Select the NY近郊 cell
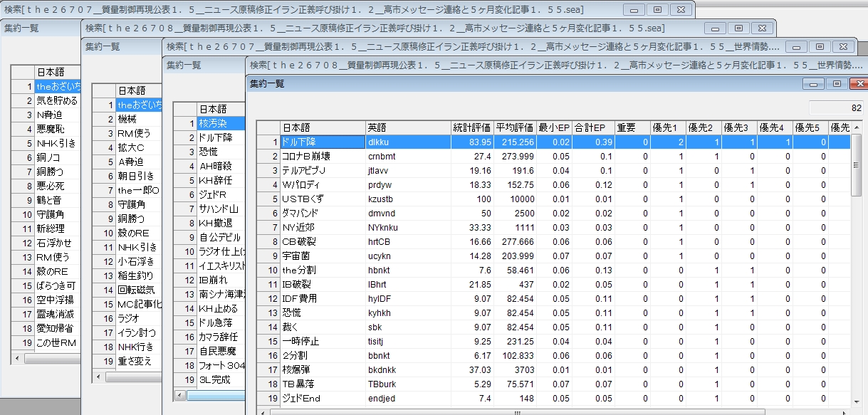Viewport: 868px width, 415px height. 323,227
